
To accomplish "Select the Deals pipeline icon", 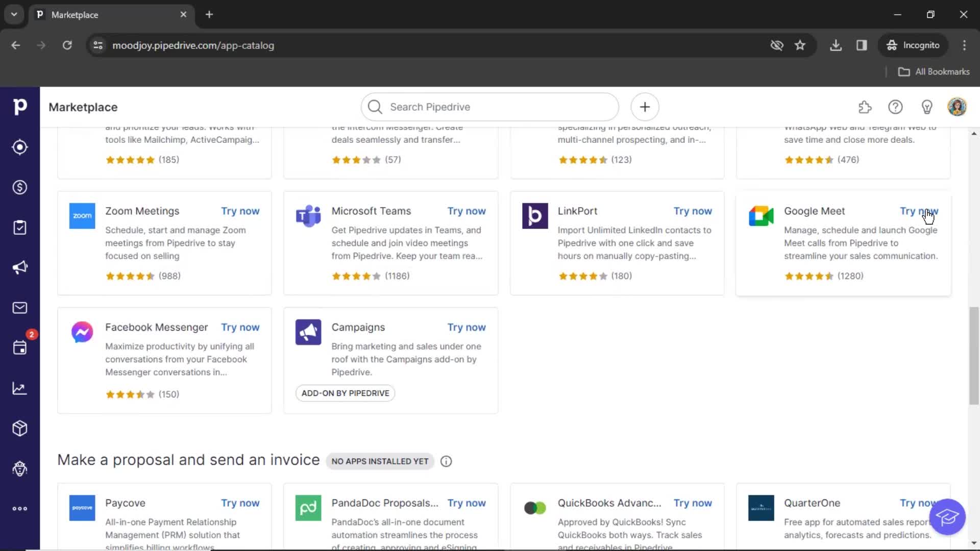I will 19,187.
